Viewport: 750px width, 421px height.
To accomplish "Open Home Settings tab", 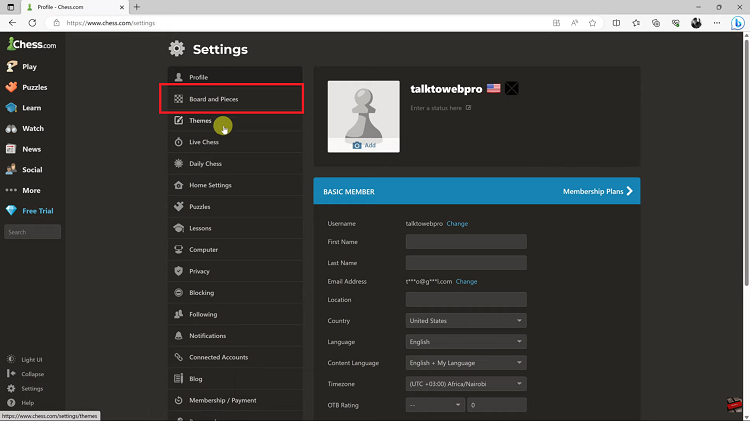I will point(235,185).
